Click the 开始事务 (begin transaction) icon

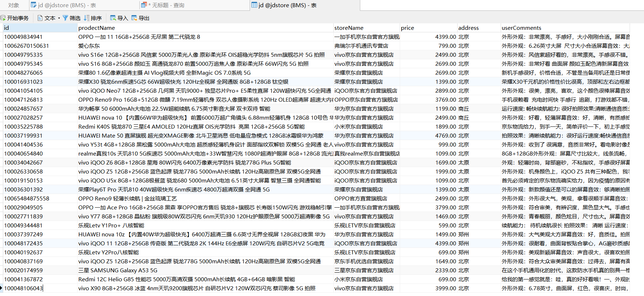(3, 18)
